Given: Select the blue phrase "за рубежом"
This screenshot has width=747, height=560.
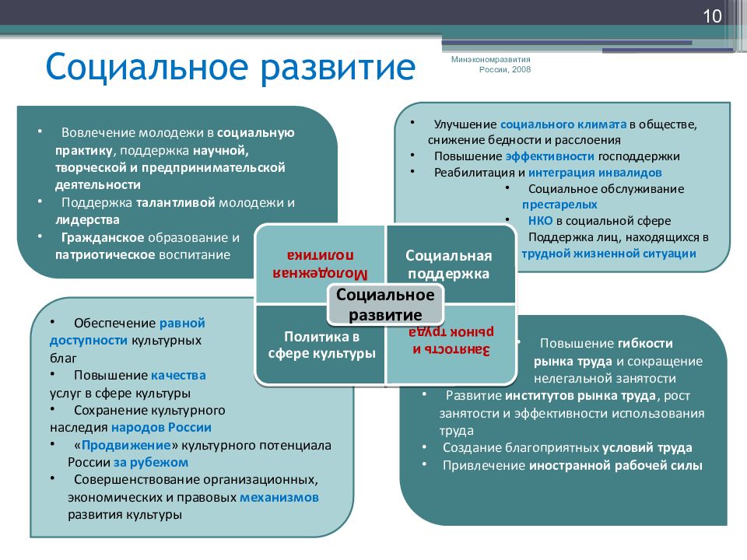Looking at the screenshot, I should [x=151, y=462].
